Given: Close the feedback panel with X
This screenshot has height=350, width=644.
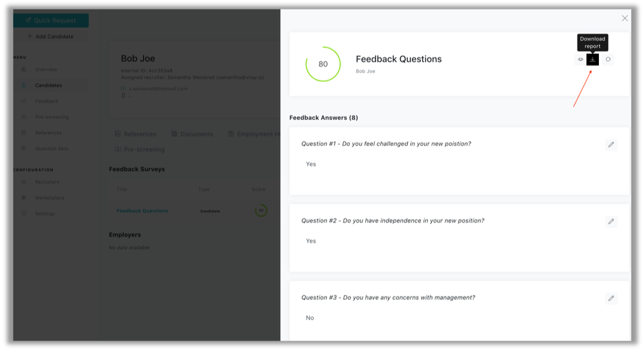Looking at the screenshot, I should coord(625,18).
